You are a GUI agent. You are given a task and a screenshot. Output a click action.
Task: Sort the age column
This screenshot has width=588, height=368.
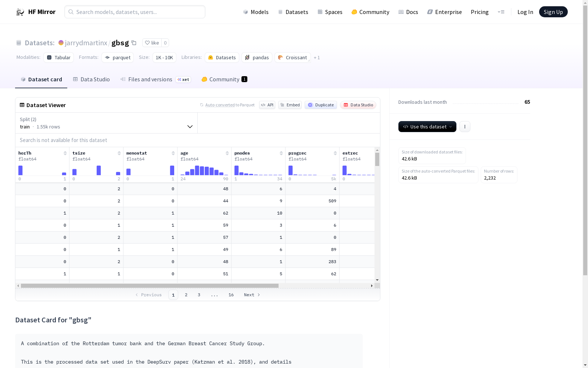227,153
